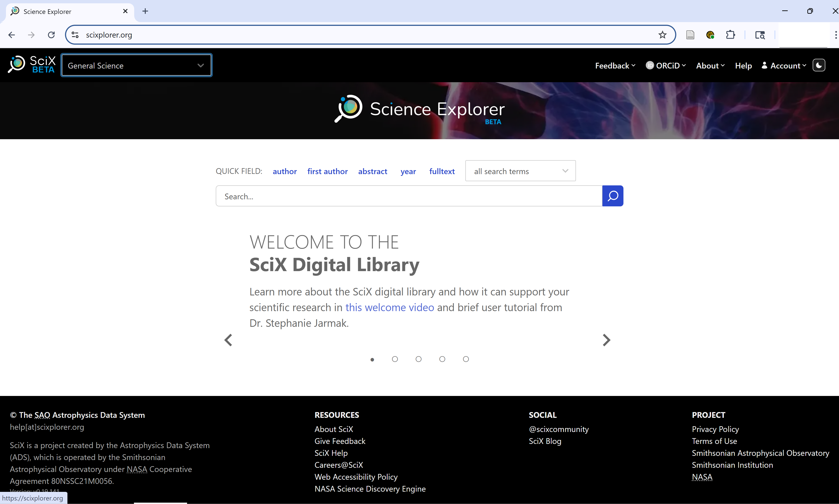Show the previous carousel slide
Viewport: 839px width, 504px height.
point(228,340)
